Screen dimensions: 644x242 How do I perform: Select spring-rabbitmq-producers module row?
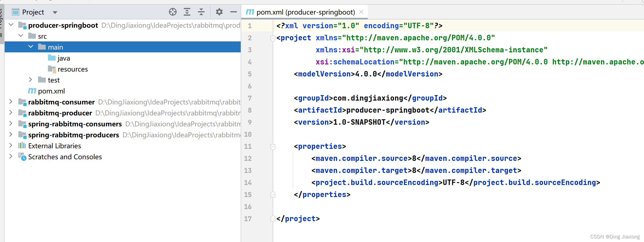tap(123, 135)
